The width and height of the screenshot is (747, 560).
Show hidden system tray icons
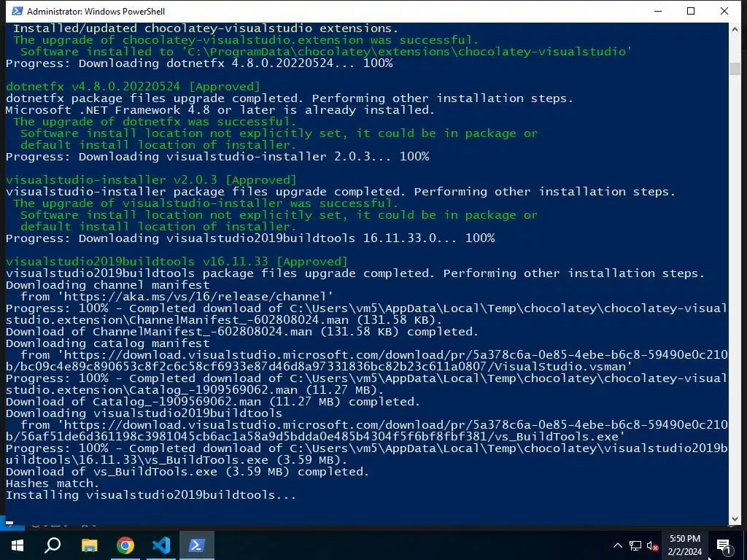(x=617, y=545)
